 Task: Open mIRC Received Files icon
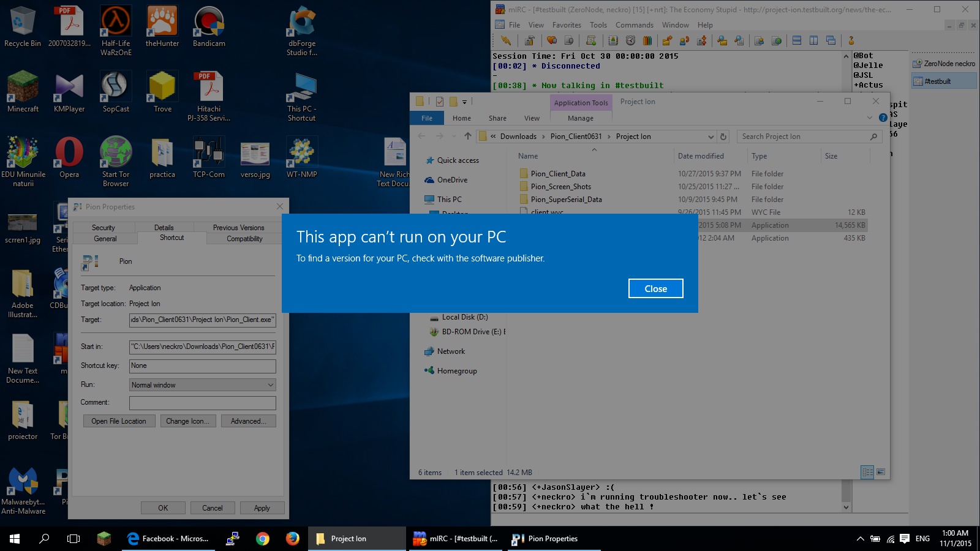[x=723, y=40]
